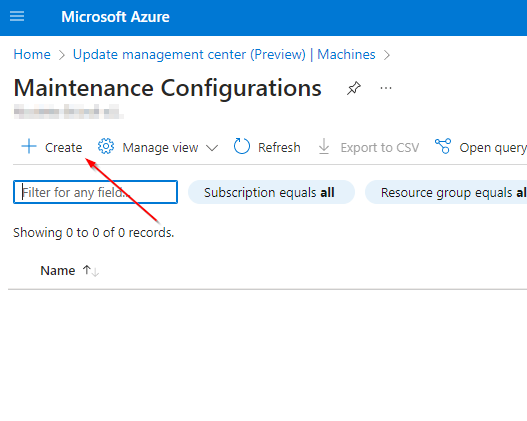
Task: Open the hamburger portal menu
Action: coord(17,16)
